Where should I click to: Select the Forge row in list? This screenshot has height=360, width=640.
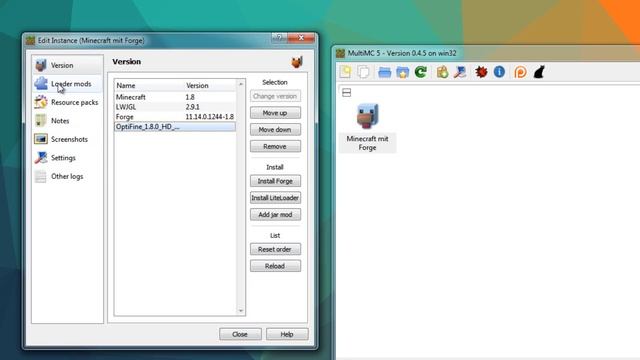(x=175, y=117)
